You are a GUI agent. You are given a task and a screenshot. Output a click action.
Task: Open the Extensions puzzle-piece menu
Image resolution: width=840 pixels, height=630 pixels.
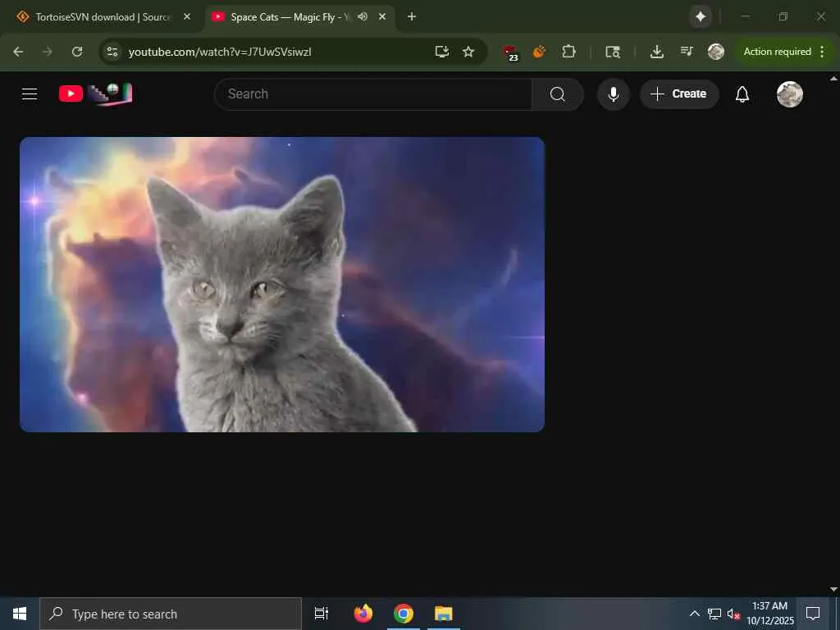(568, 52)
